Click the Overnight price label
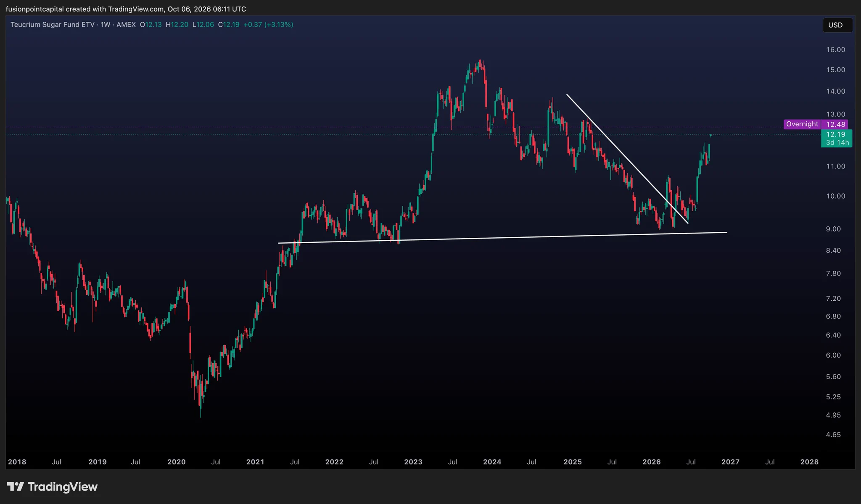The width and height of the screenshot is (861, 504). tap(802, 124)
